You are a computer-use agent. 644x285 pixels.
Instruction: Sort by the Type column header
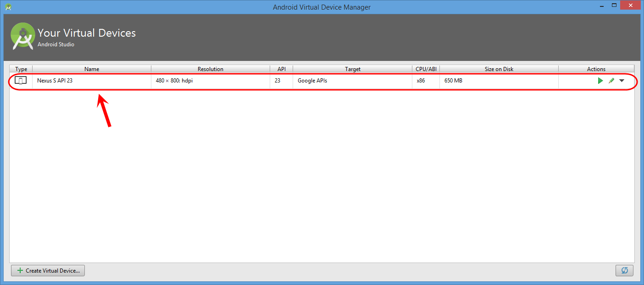(21, 69)
